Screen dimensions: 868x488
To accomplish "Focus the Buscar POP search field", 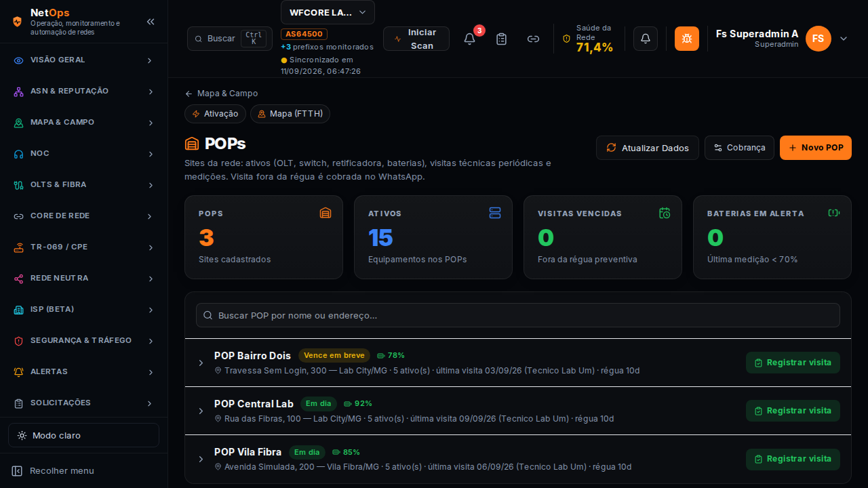I will point(518,315).
